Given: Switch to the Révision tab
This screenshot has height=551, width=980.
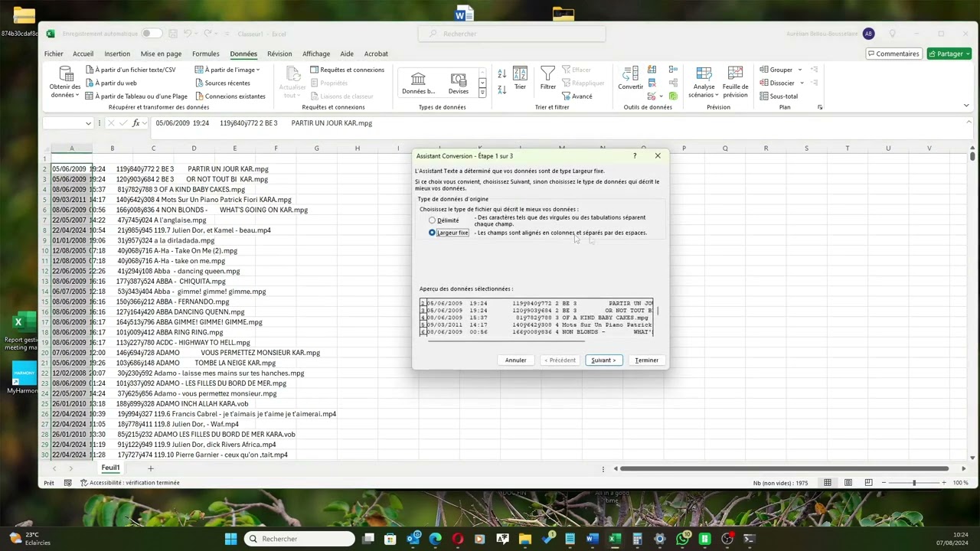Looking at the screenshot, I should [279, 54].
